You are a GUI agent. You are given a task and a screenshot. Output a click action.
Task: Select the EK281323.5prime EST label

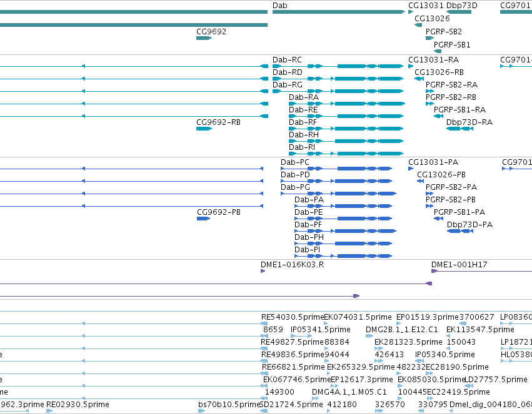point(408,343)
